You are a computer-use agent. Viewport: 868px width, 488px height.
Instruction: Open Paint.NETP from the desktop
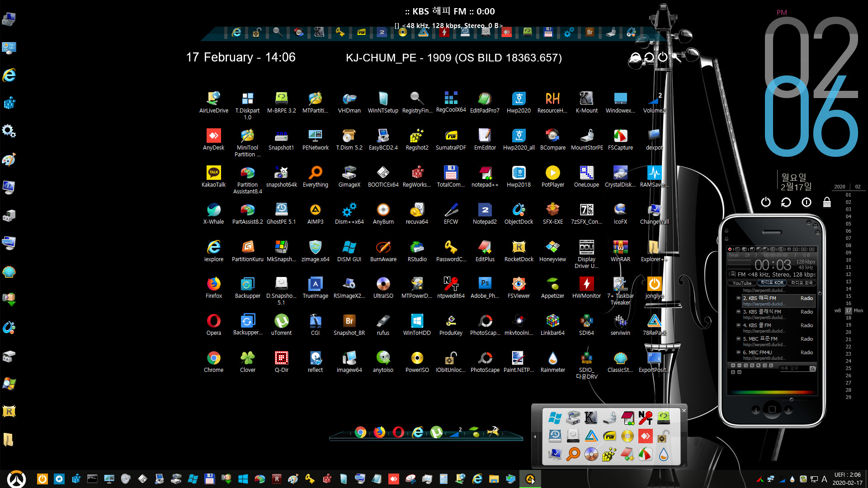[519, 362]
